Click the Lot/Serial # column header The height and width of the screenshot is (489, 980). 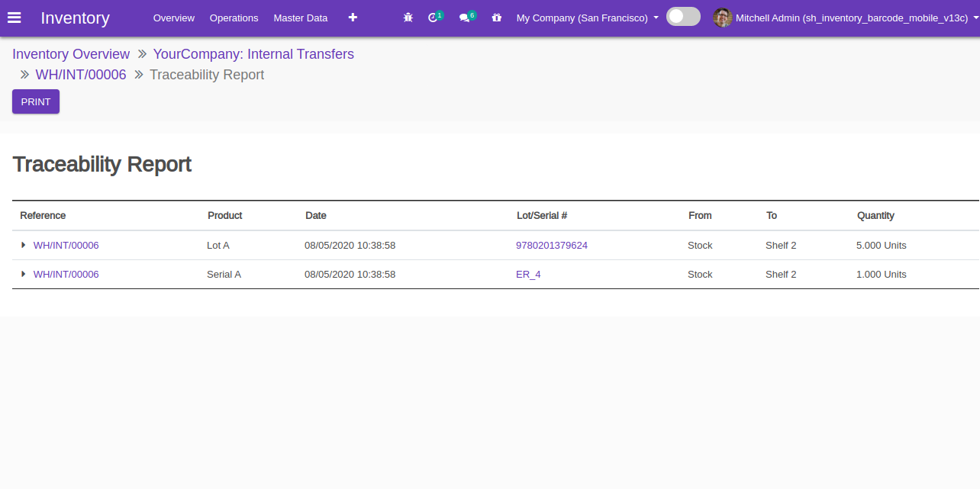542,216
